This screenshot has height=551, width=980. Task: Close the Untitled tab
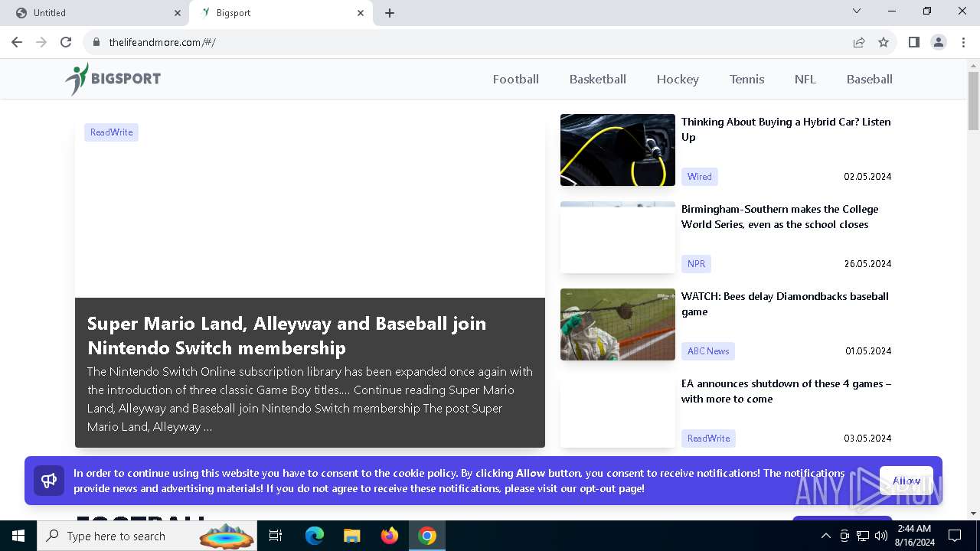click(178, 13)
